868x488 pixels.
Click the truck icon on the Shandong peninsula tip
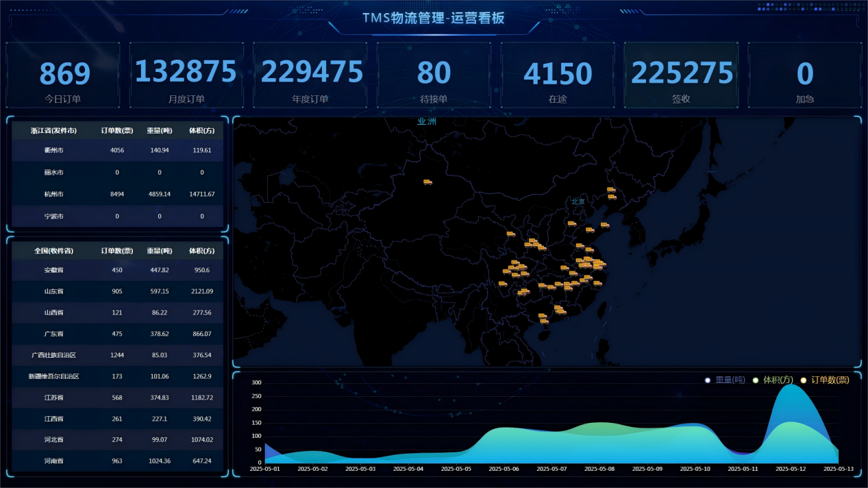604,225
